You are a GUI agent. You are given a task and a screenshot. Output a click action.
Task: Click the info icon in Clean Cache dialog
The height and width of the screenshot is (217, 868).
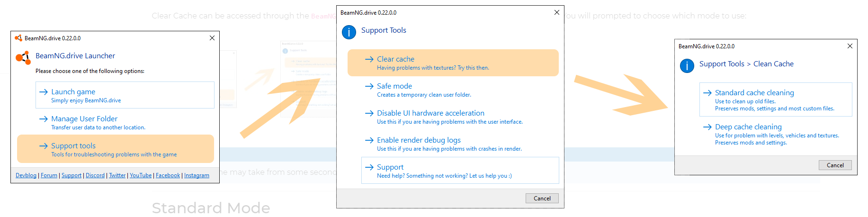click(x=687, y=65)
